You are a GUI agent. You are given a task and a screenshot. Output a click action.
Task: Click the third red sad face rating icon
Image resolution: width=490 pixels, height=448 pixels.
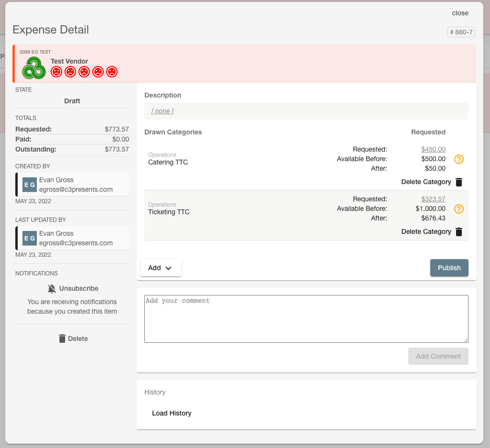(84, 72)
